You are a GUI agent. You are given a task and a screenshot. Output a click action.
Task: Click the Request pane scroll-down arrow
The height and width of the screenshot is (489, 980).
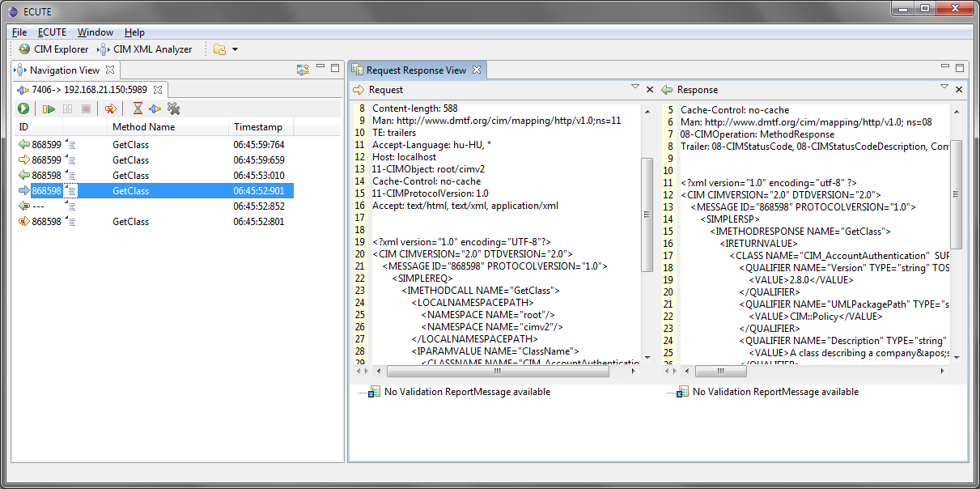[x=647, y=357]
